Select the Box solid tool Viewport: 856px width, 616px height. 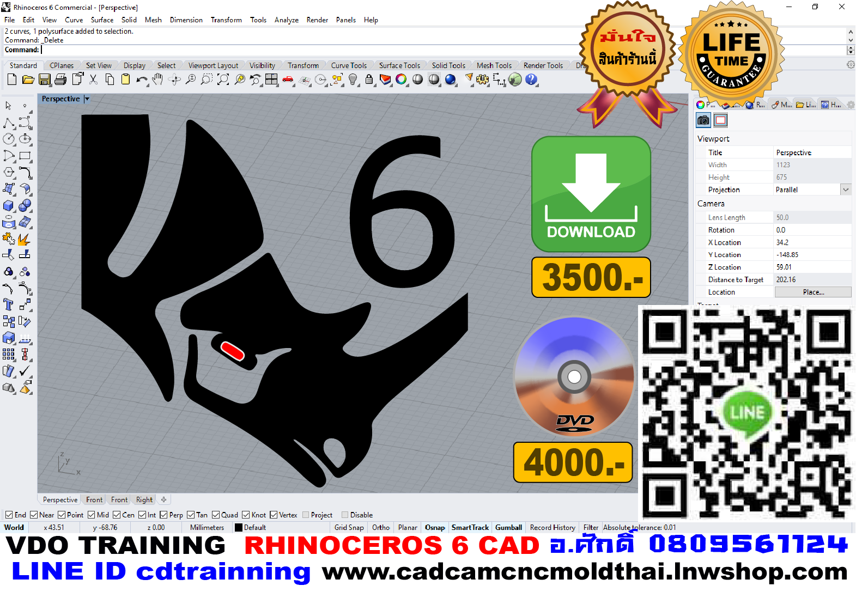click(9, 206)
